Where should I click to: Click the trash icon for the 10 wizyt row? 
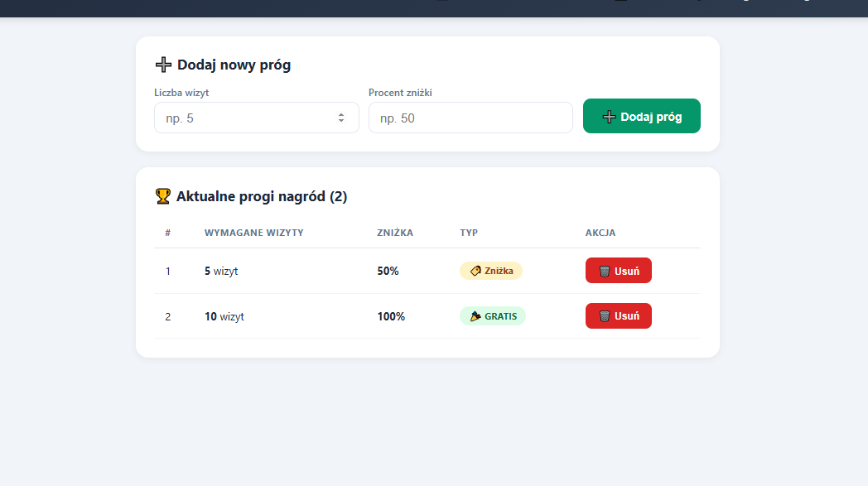(605, 316)
